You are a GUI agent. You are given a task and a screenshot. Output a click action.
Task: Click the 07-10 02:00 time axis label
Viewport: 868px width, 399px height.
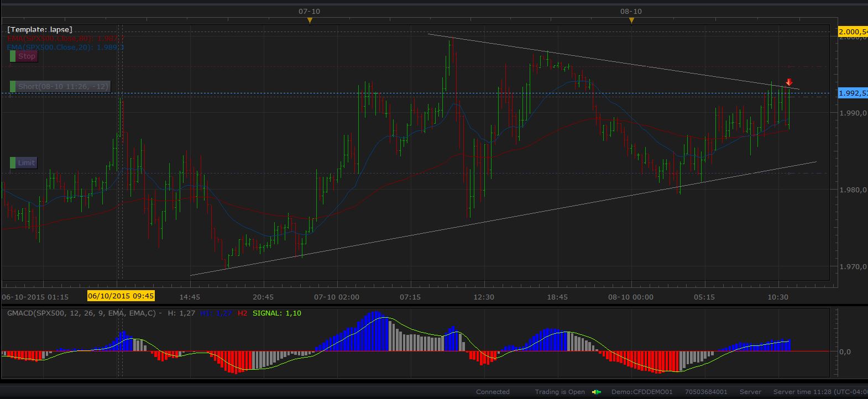(337, 297)
